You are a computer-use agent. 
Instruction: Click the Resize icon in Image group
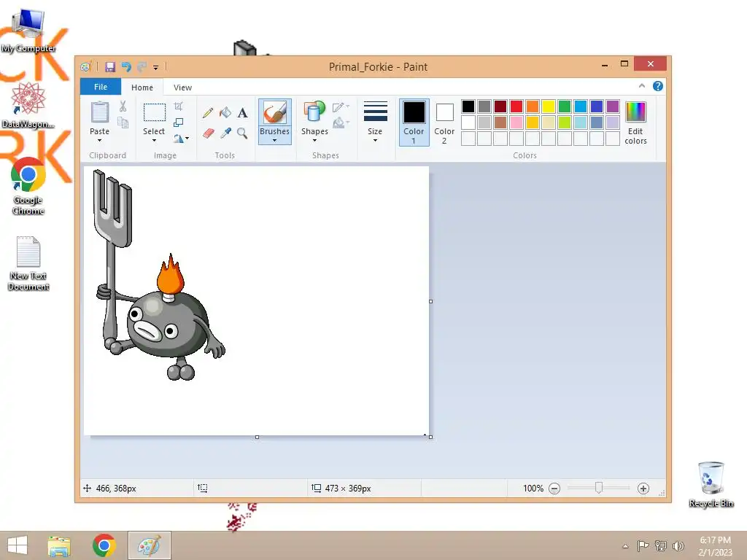[x=179, y=122]
